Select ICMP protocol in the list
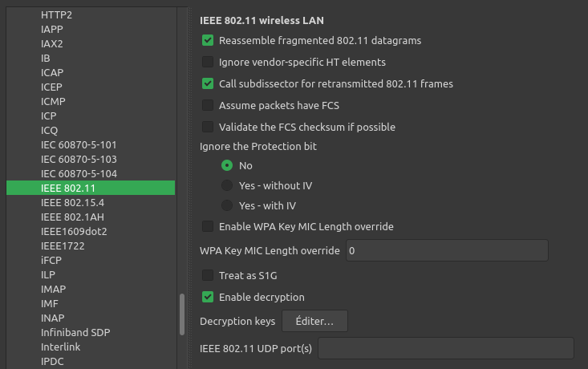The height and width of the screenshot is (369, 588). pyautogui.click(x=53, y=101)
